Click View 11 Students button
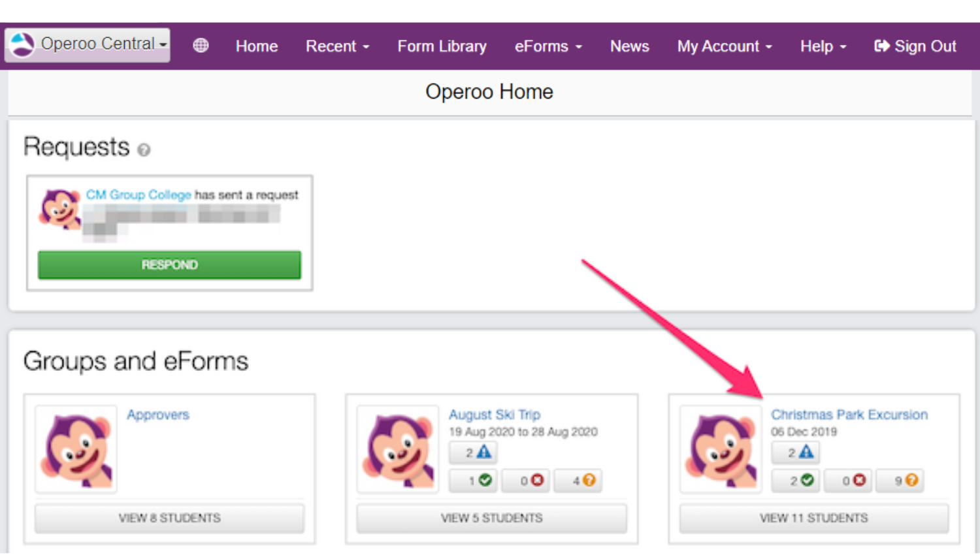Screen dimensions: 980x557 [813, 518]
